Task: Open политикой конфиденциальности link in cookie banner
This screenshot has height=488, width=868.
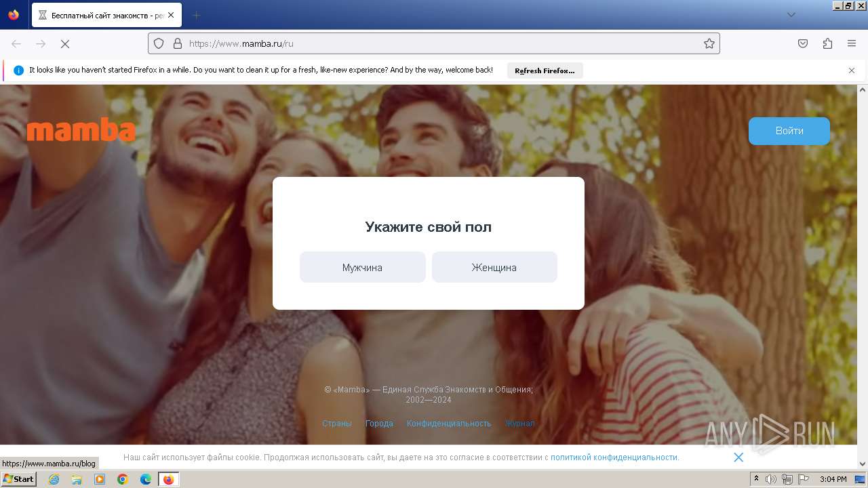Action: [614, 457]
